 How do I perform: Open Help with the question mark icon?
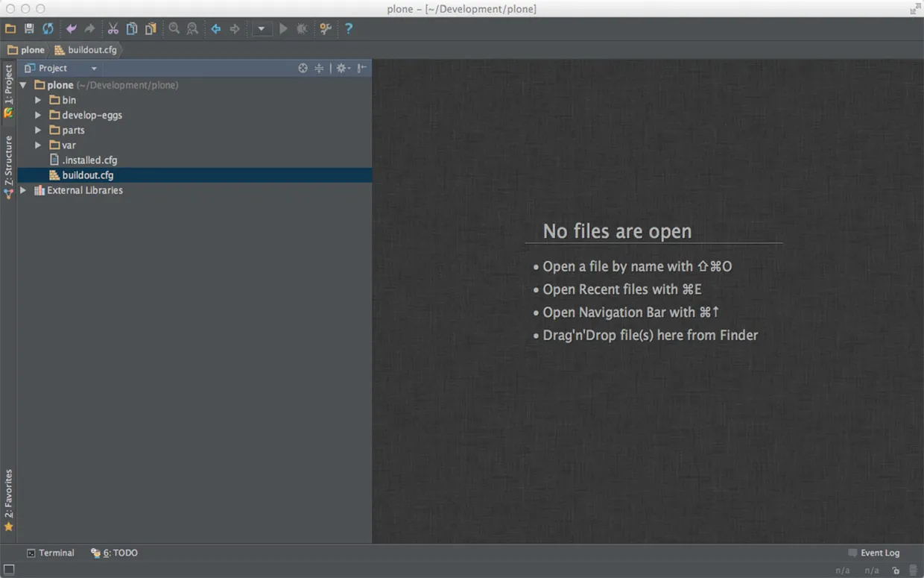click(348, 28)
